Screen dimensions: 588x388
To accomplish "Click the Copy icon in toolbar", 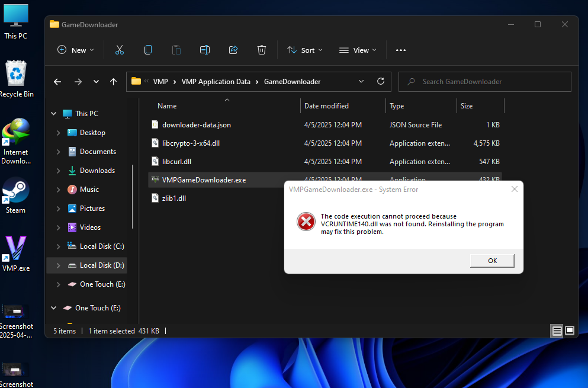I will click(x=148, y=50).
